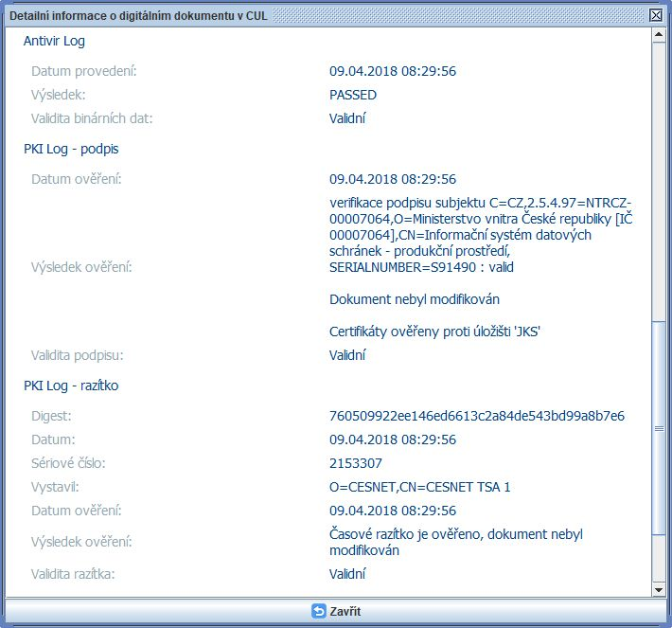The image size is (672, 628).
Task: Click 'Certifikáty ověřeny proti úložišti JKS' text
Action: (x=434, y=332)
